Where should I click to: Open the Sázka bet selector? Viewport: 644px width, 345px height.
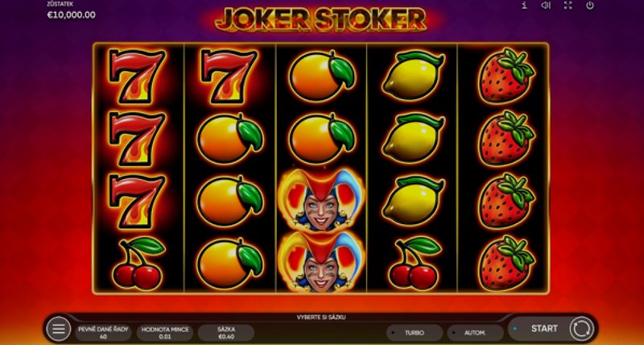pos(226,333)
